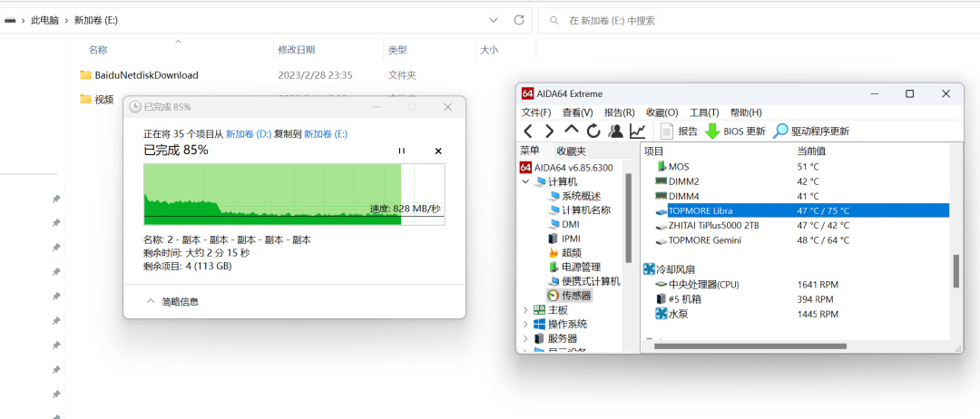
Task: Click the AIDA64 sensor list horizontal scrollbar
Action: (x=750, y=346)
